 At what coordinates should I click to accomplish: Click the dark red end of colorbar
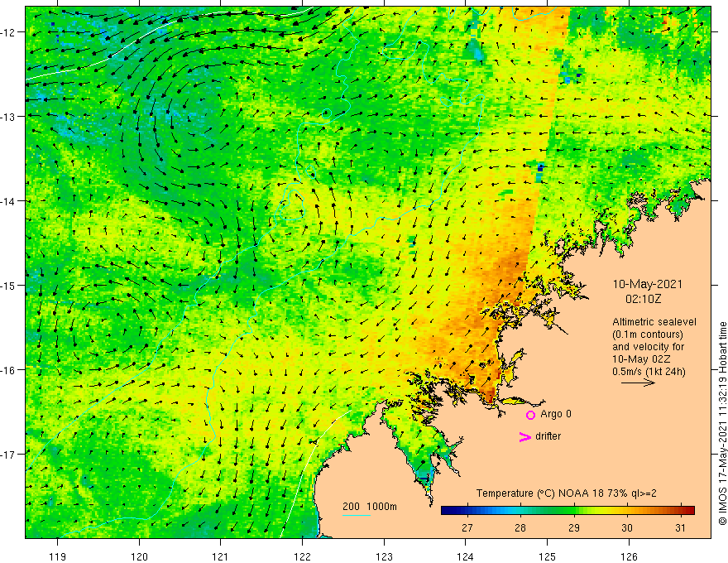(691, 511)
